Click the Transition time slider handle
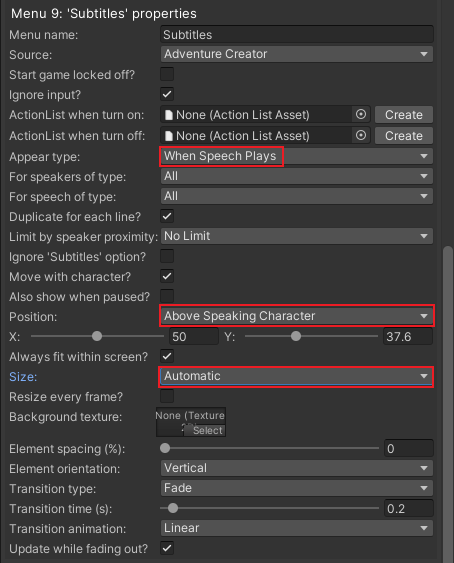Screen dimensions: 454x563 tap(173, 508)
